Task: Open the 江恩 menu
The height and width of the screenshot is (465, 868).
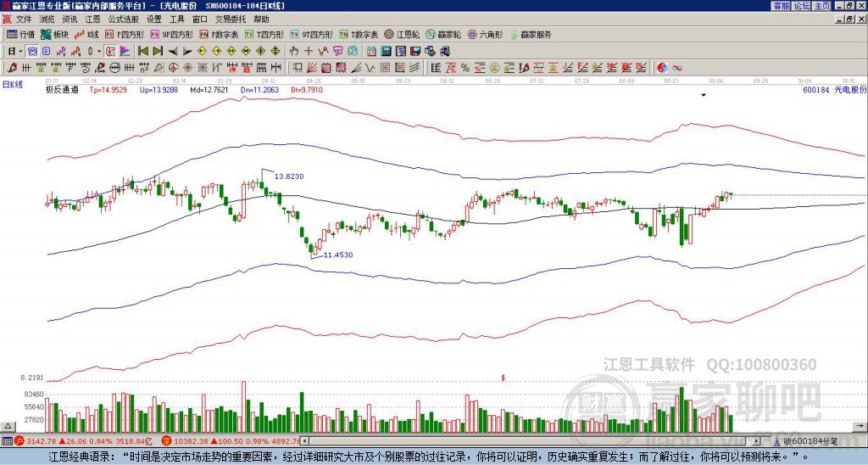Action: 92,20
